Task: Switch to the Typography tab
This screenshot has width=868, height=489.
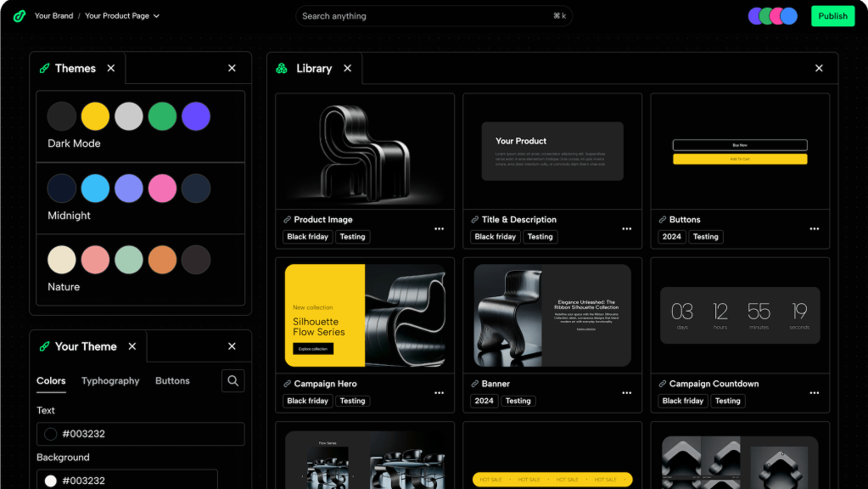Action: pyautogui.click(x=110, y=381)
